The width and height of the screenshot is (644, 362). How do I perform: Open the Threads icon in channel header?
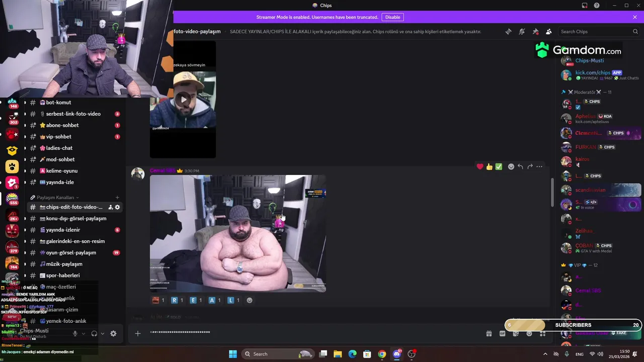pyautogui.click(x=508, y=31)
